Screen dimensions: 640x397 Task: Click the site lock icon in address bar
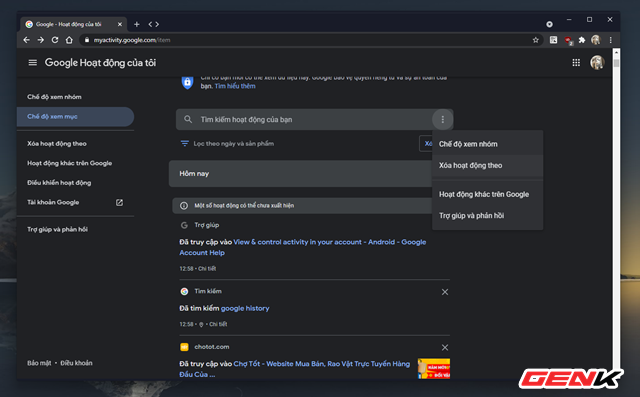point(87,40)
